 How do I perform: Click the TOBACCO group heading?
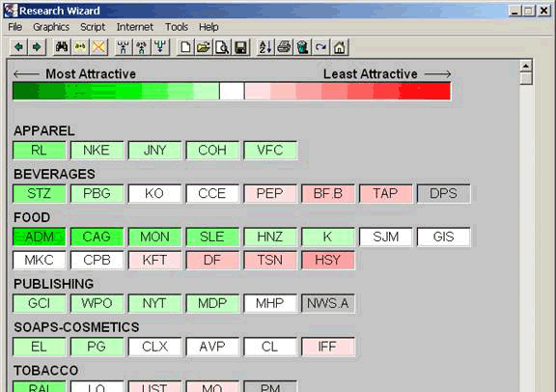tap(46, 371)
